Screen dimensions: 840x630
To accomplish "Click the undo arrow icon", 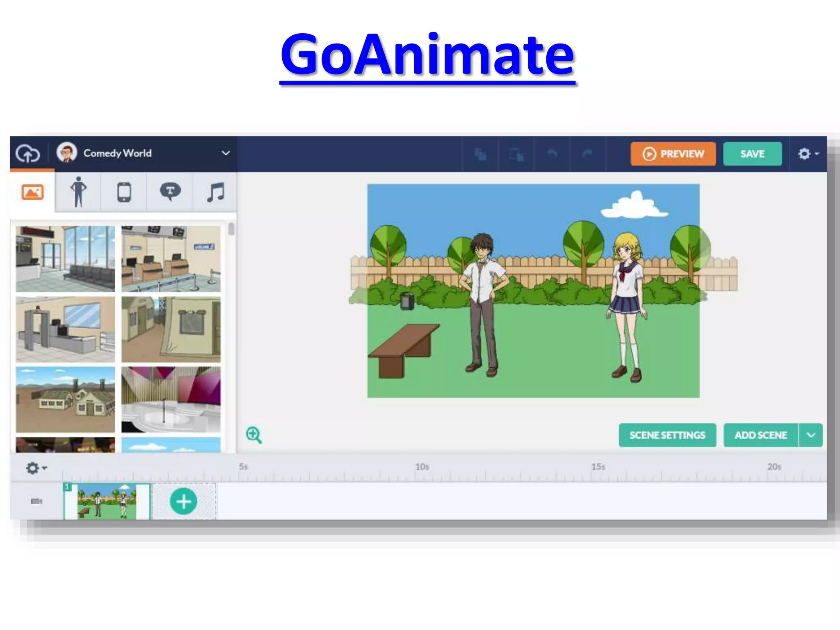I will click(x=552, y=154).
